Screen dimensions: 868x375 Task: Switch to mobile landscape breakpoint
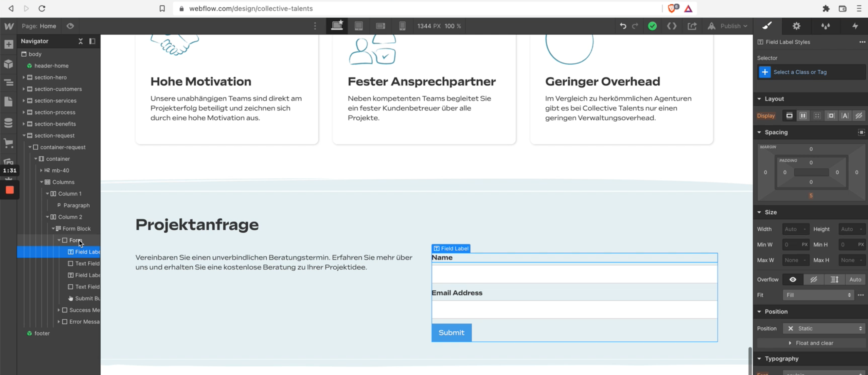point(380,26)
